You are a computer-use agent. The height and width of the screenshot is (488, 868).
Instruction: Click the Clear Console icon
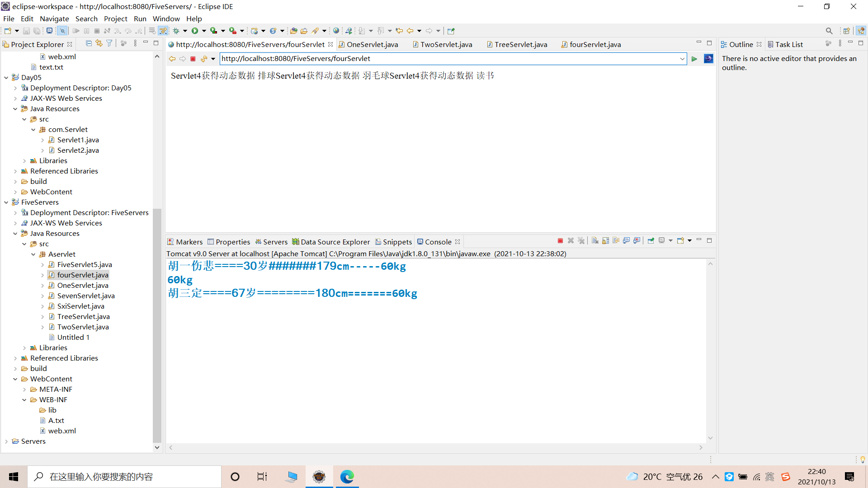595,241
